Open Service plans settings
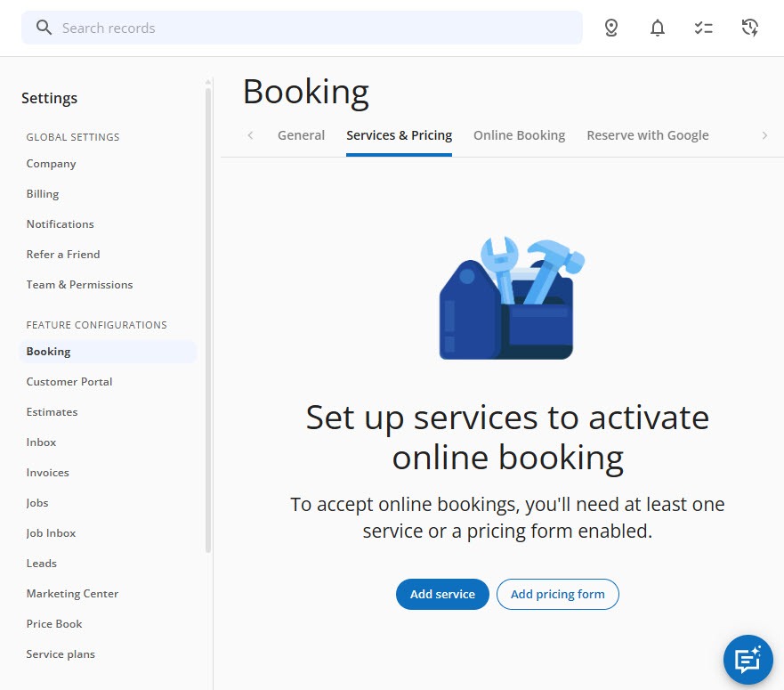Viewport: 784px width, 690px height. (61, 654)
